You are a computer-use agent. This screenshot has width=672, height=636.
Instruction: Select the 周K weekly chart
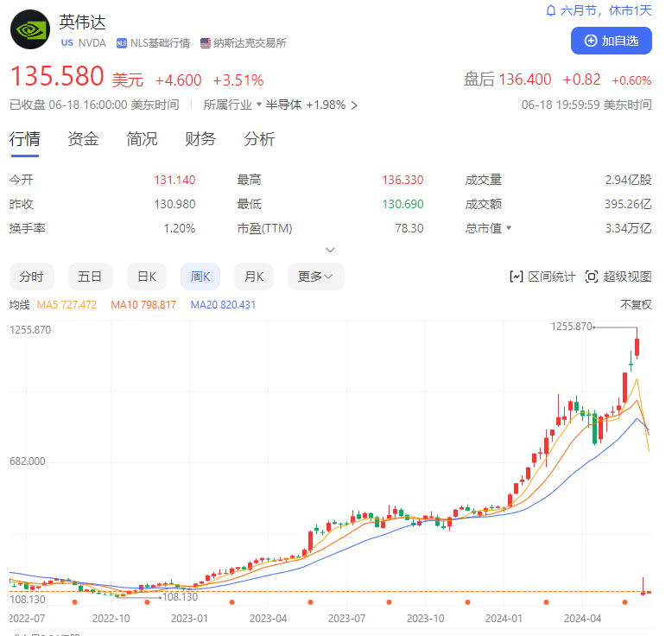tap(200, 277)
